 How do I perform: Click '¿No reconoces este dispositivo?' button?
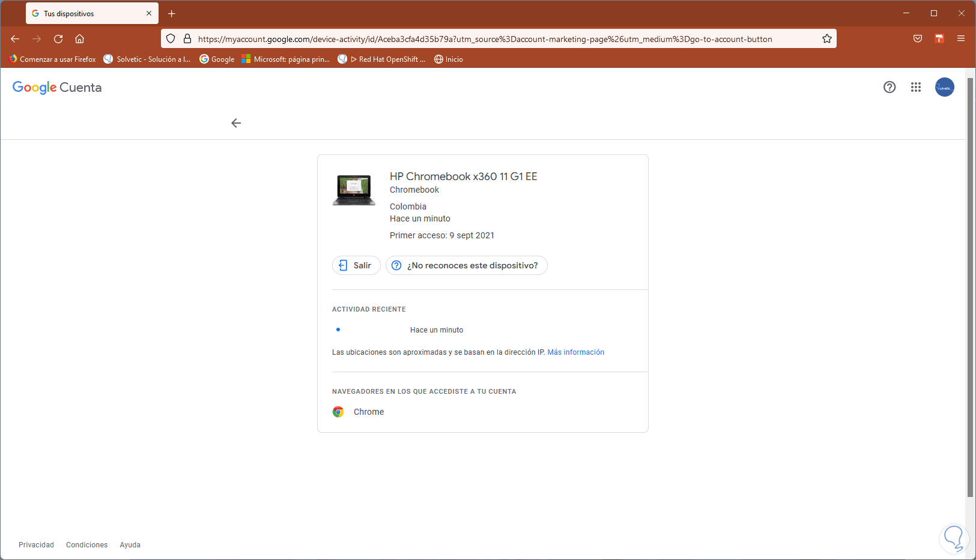[x=467, y=265]
